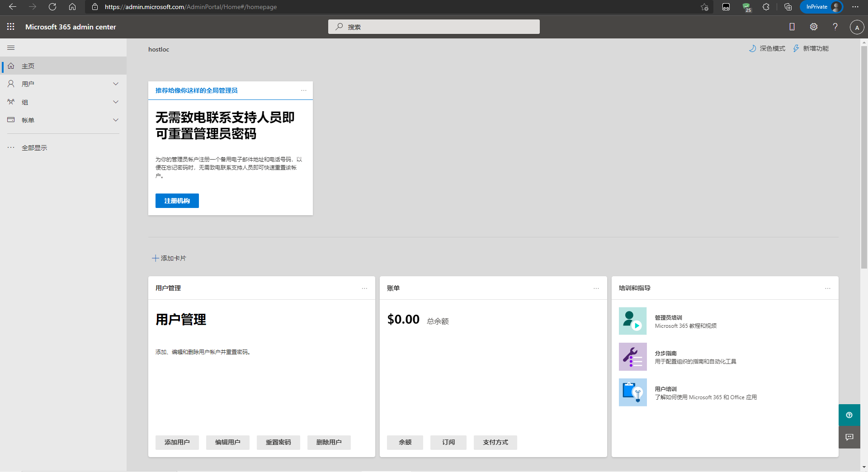This screenshot has height=472, width=868.
Task: Click the browser address bar URL
Action: [191, 7]
